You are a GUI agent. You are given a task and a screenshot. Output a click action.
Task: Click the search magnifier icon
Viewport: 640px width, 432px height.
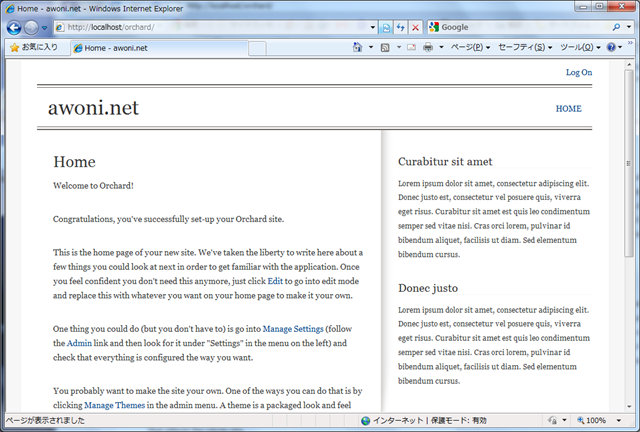click(616, 27)
